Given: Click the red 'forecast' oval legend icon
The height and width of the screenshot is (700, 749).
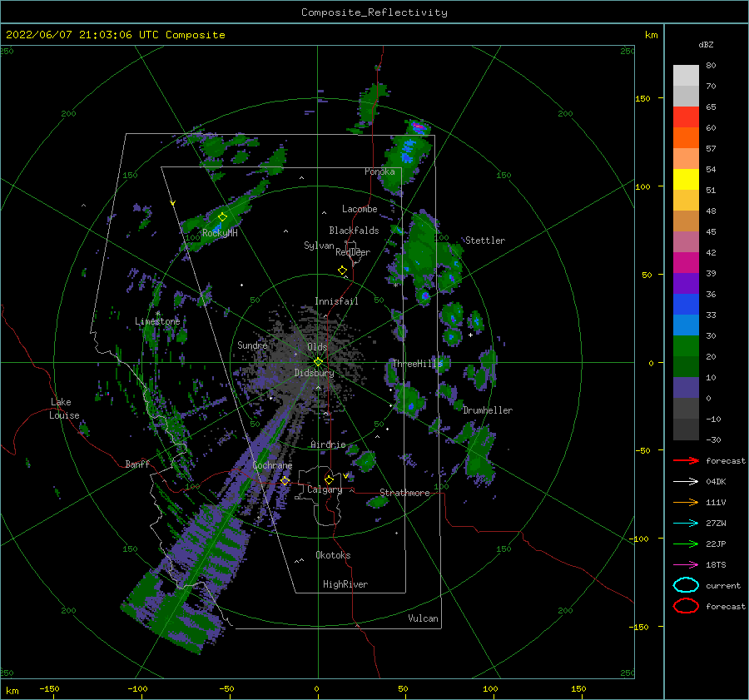Looking at the screenshot, I should click(x=686, y=606).
